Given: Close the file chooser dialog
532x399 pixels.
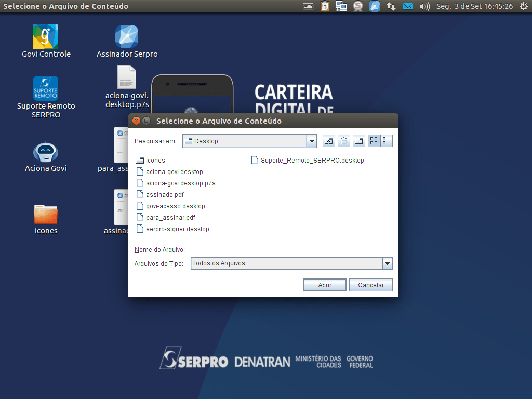Looking at the screenshot, I should click(137, 121).
